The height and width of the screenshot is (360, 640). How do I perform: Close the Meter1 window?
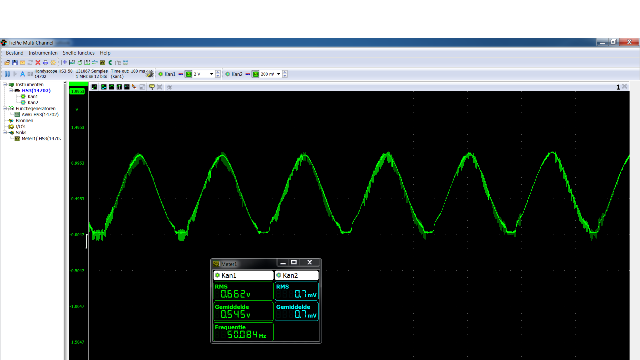(x=309, y=263)
